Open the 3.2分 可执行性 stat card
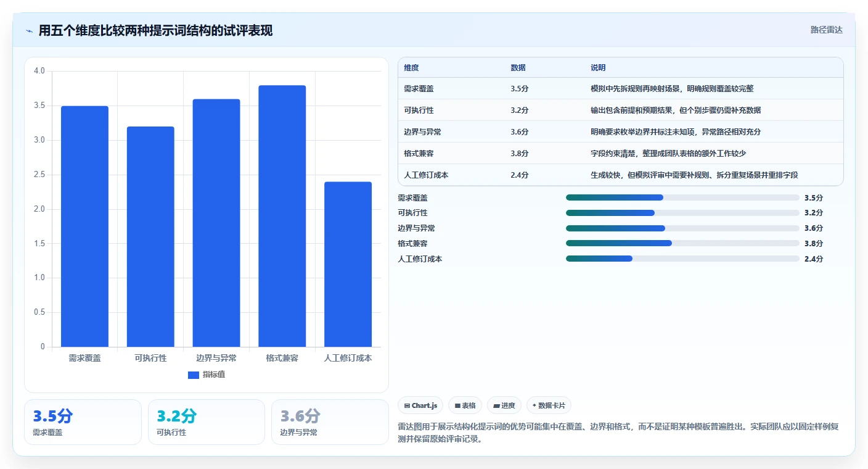868x469 pixels. tap(207, 422)
